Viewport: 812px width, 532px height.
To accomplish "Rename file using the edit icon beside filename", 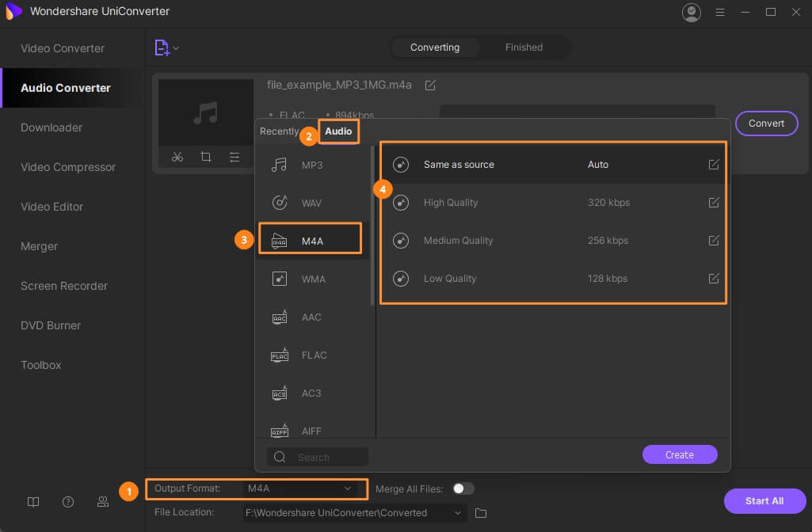I will [430, 85].
